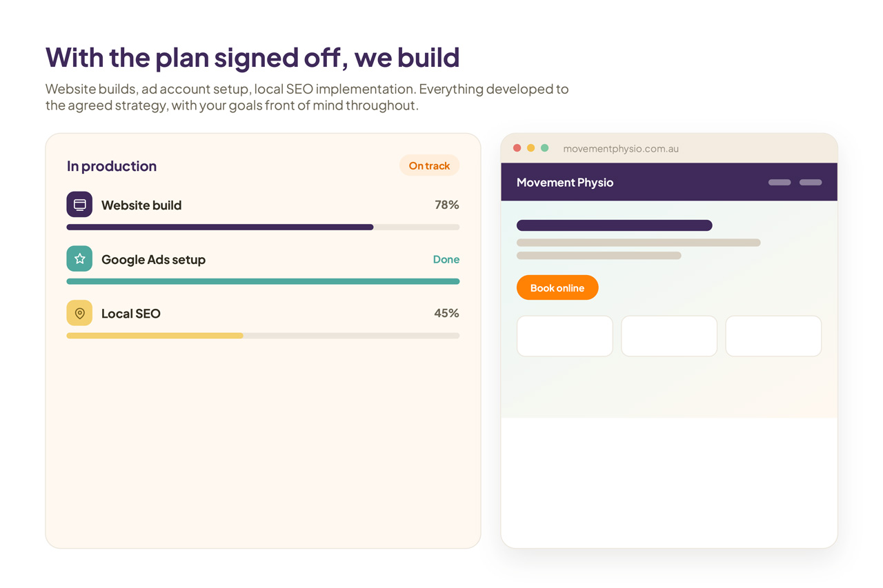Click the Google Ads setup star icon

[x=79, y=258]
